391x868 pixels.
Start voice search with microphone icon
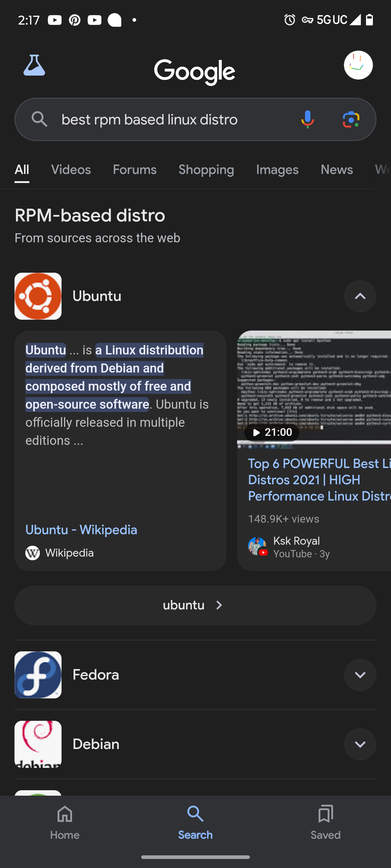(x=307, y=119)
